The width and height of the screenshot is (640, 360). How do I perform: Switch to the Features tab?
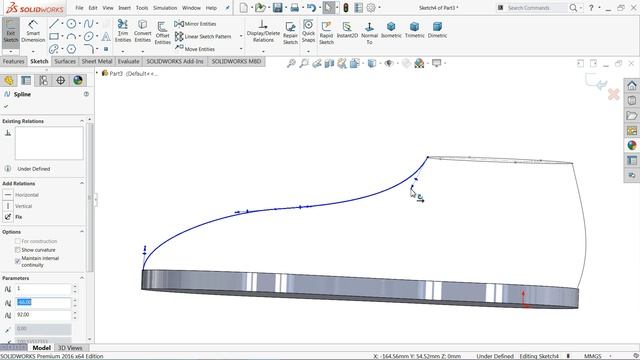(x=13, y=61)
